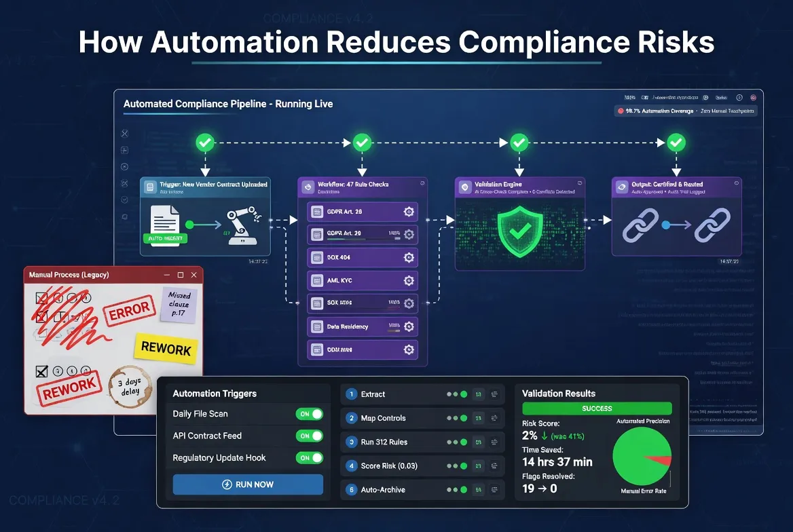Disable the API Contract Feed switch
793x532 pixels.
(311, 436)
